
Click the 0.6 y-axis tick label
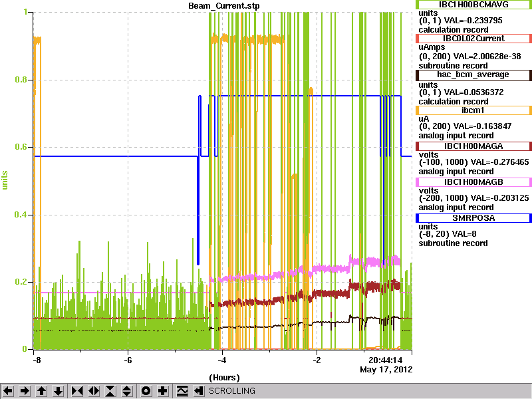click(x=21, y=147)
